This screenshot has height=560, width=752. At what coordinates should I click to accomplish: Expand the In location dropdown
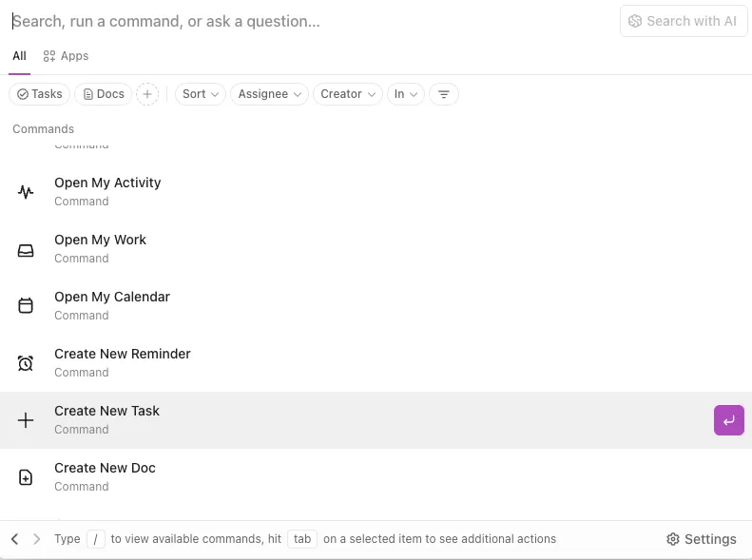point(406,94)
